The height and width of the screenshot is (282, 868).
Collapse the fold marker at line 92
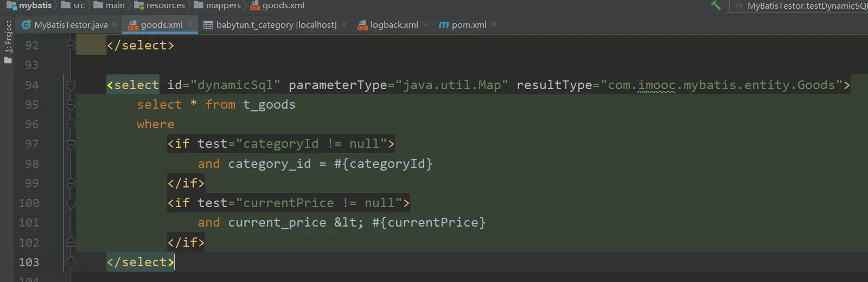71,45
